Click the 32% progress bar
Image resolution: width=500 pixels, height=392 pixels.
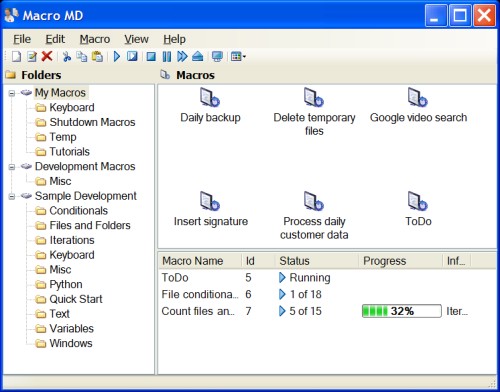402,311
